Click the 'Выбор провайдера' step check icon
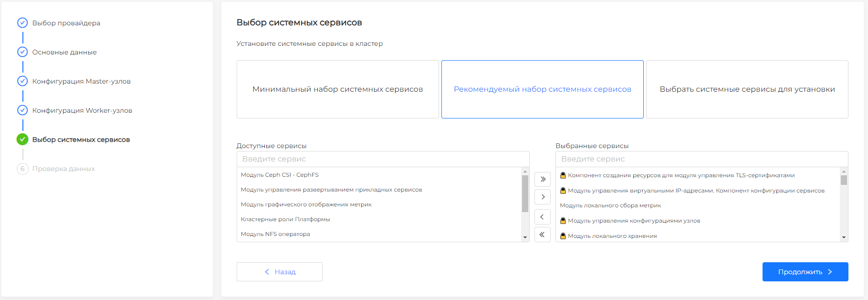Viewport: 868px width, 300px height. click(22, 23)
